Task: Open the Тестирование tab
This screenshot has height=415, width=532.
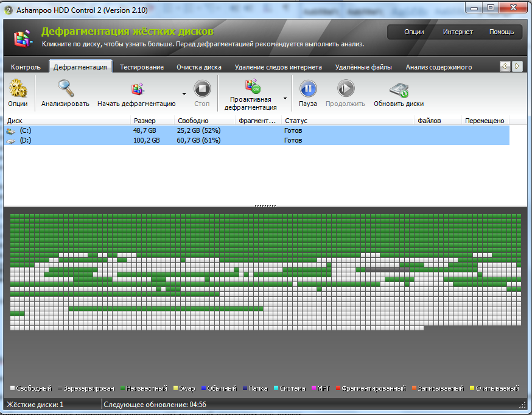Action: click(x=142, y=67)
